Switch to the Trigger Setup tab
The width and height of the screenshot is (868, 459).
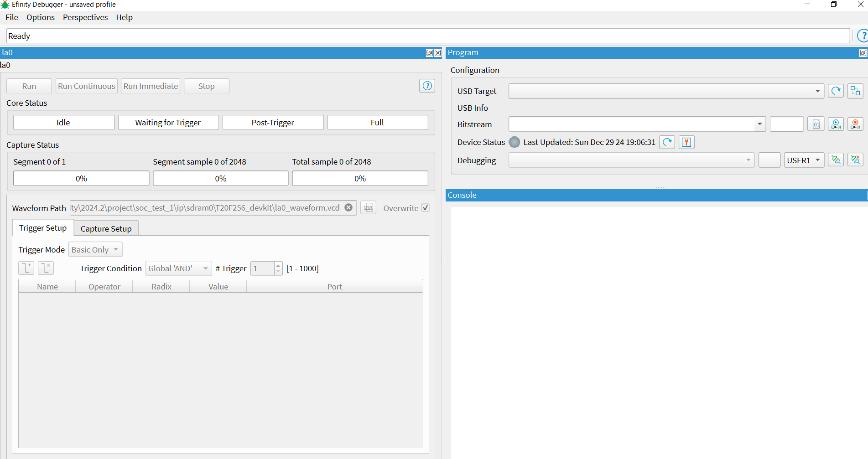43,228
